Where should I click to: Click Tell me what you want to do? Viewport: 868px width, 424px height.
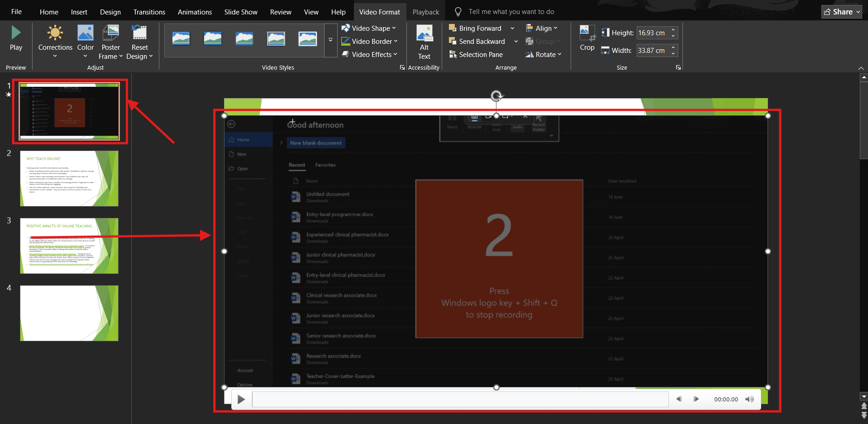point(511,11)
